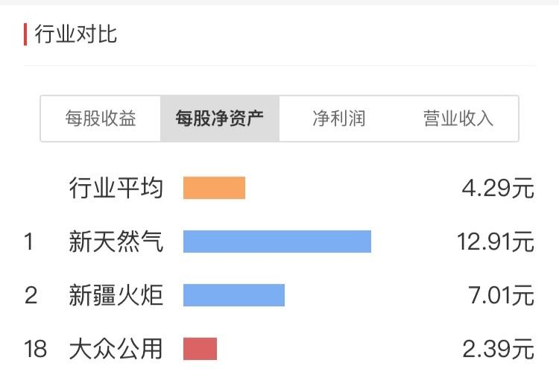Click rank number 1 beside 新天然气
Image resolution: width=559 pixels, height=392 pixels.
tap(29, 241)
